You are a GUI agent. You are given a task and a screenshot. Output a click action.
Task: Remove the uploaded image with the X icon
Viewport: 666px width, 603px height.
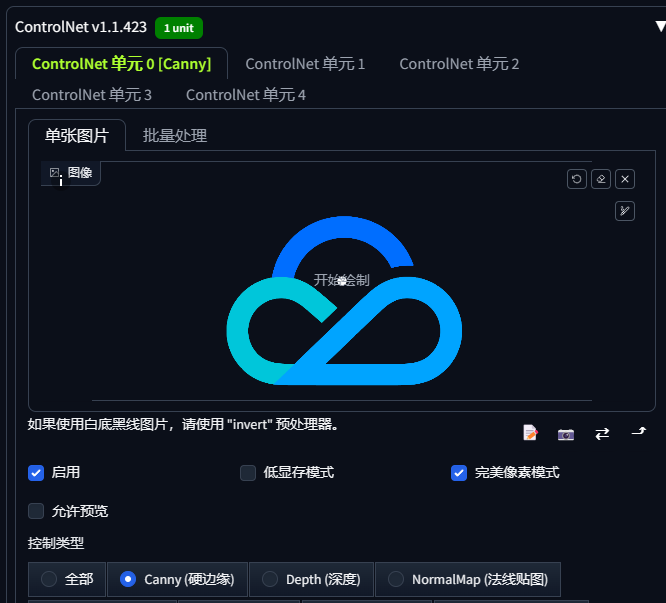click(x=625, y=179)
